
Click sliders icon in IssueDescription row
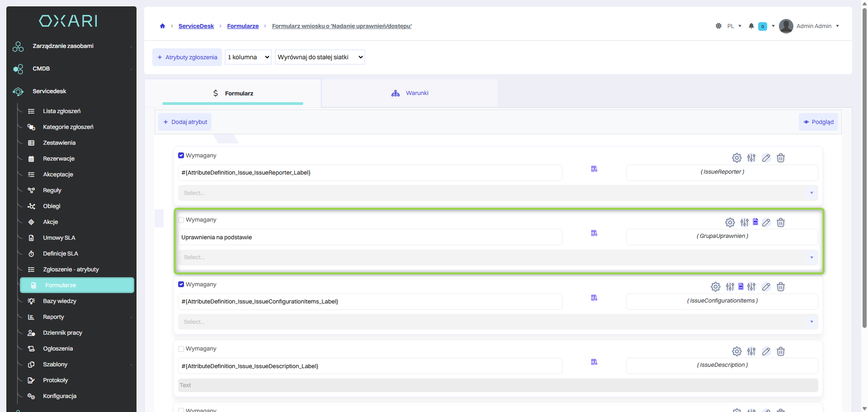(751, 351)
